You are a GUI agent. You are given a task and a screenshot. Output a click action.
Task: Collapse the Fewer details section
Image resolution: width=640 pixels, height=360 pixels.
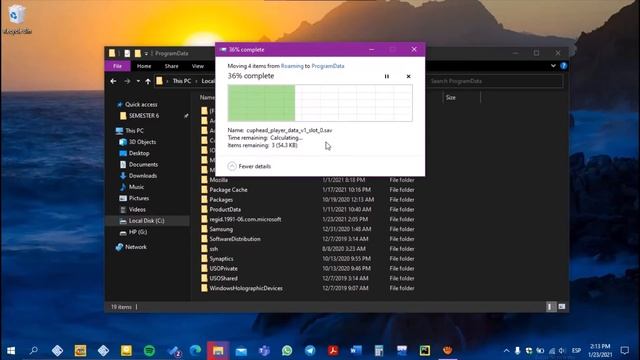click(249, 166)
